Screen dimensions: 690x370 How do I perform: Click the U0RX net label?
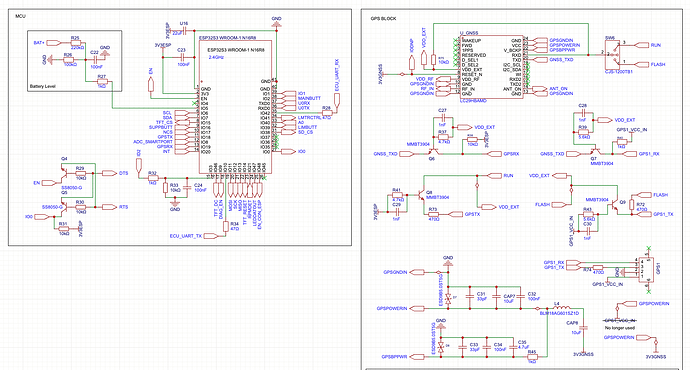click(x=304, y=103)
